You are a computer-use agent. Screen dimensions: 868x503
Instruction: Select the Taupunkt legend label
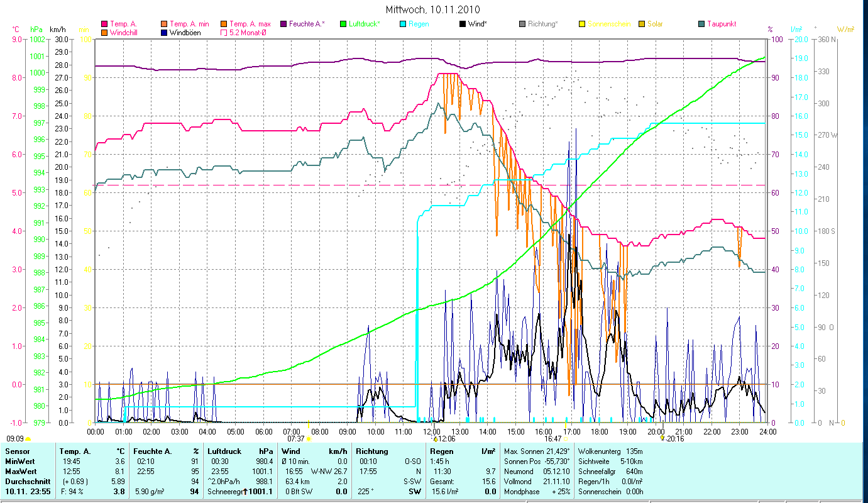coord(722,24)
